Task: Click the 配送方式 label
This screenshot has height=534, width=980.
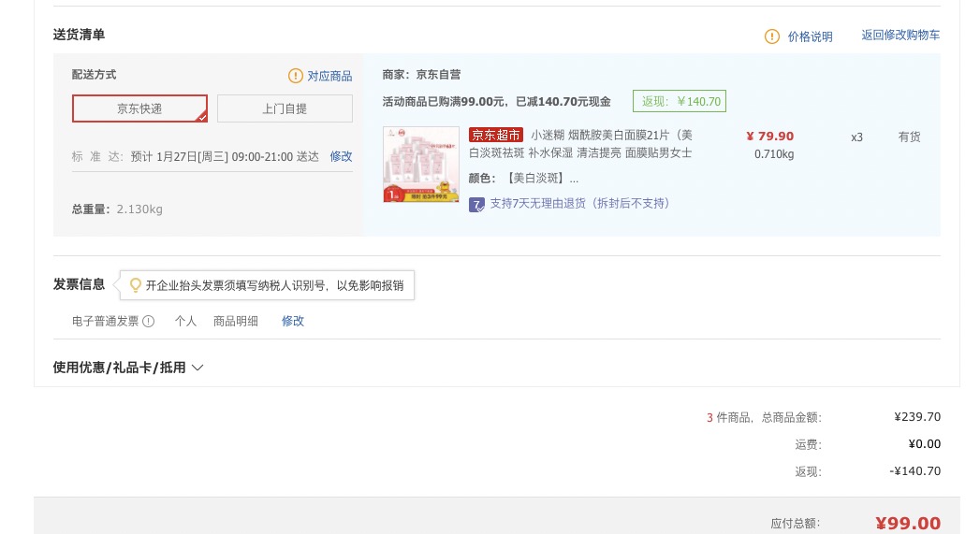Action: click(x=94, y=74)
